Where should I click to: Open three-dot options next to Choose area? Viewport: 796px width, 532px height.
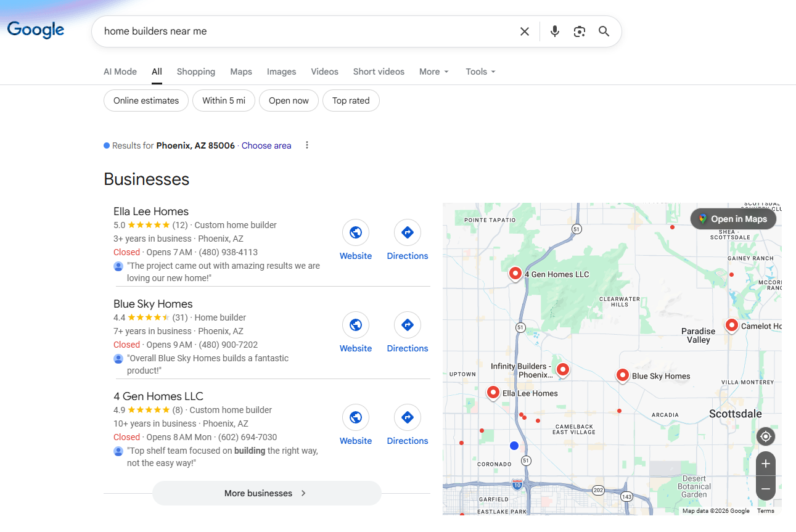tap(307, 145)
